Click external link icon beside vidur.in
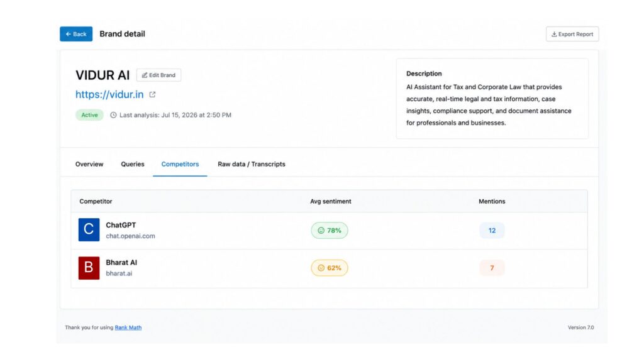The width and height of the screenshot is (644, 362). click(x=152, y=94)
